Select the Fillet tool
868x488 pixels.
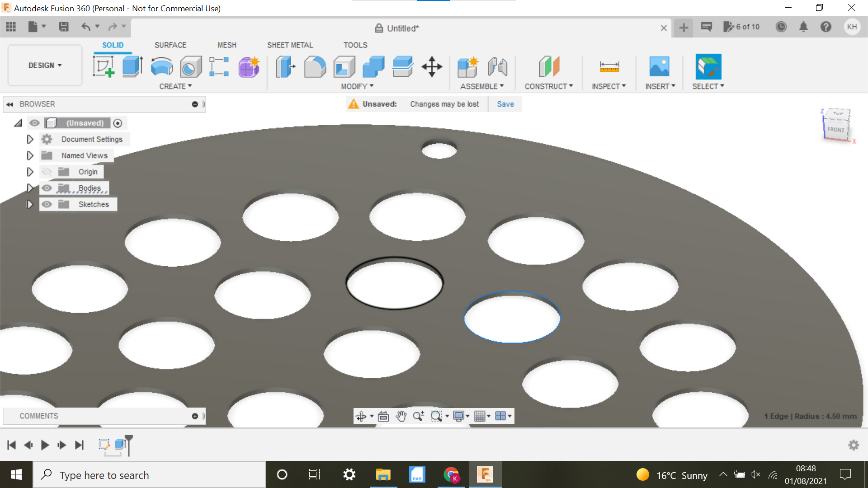coord(315,67)
